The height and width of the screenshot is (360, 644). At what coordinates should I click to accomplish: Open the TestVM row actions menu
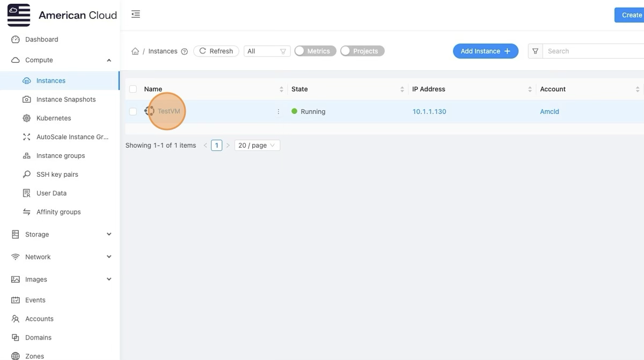(x=278, y=112)
